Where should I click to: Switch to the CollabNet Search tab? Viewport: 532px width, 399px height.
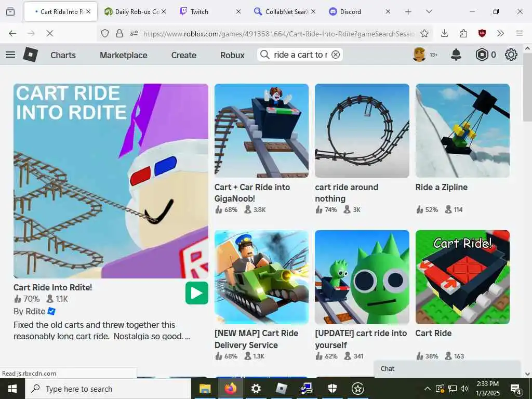click(284, 11)
